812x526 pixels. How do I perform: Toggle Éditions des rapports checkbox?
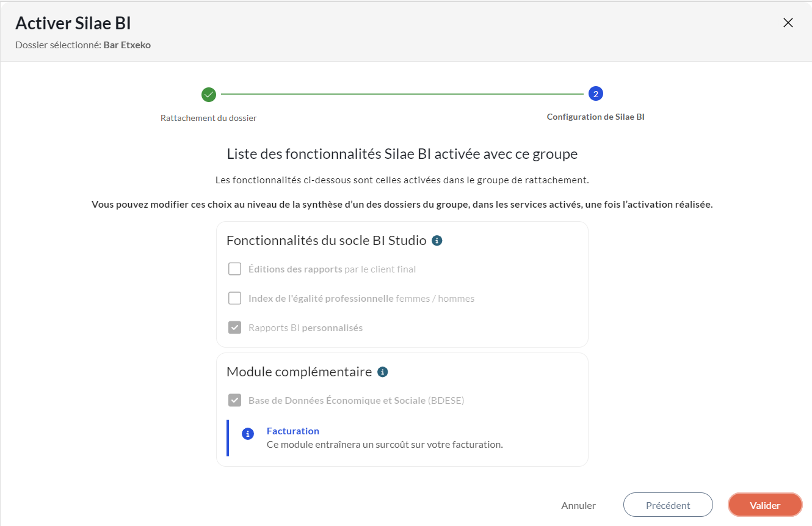(234, 269)
